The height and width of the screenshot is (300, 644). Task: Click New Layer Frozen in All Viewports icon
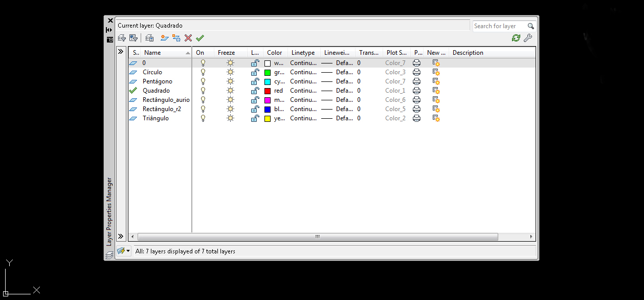[176, 38]
